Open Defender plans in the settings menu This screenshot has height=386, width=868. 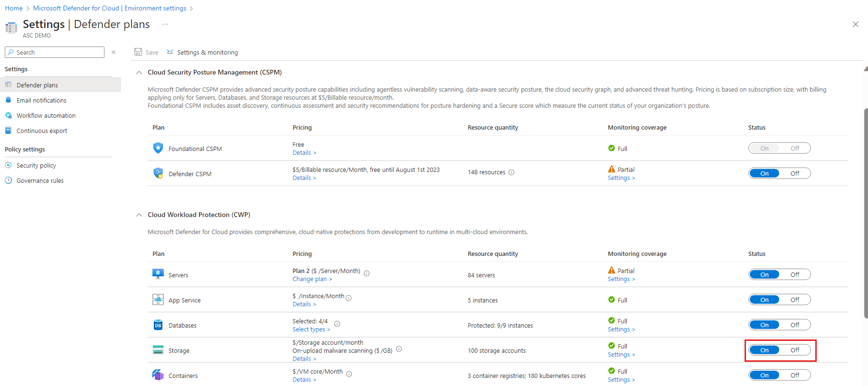coord(60,85)
